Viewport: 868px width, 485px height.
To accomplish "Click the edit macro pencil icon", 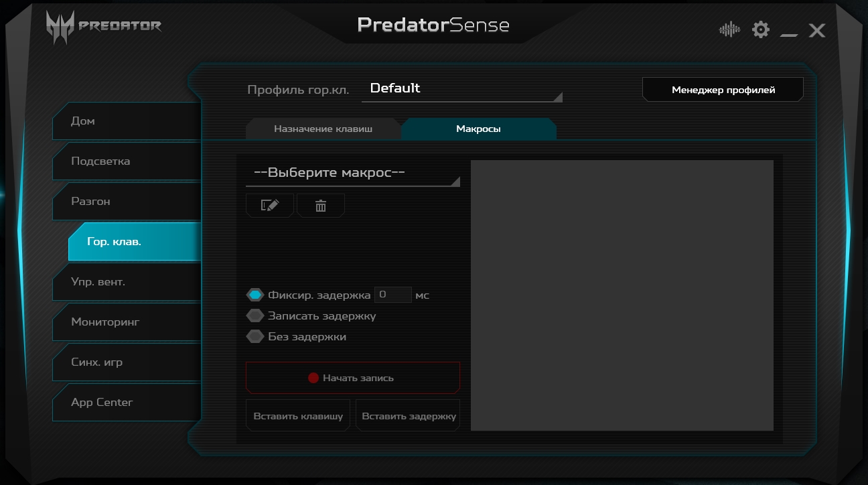I will pyautogui.click(x=269, y=206).
